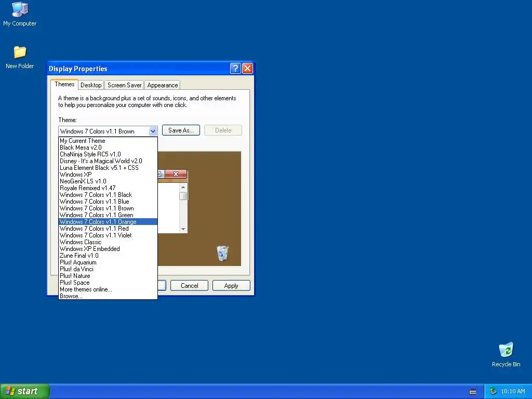Pick the Windows XP theme entry
Screen dimensions: 532x399
(108, 175)
